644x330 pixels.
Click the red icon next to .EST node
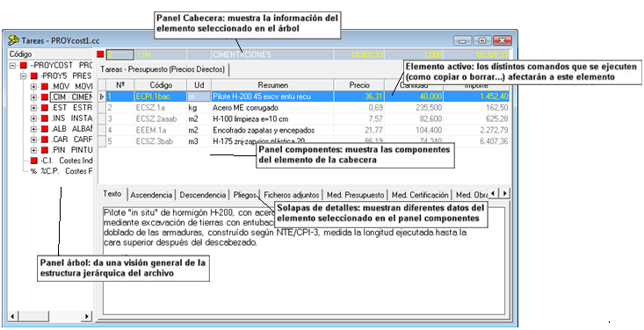coord(44,108)
